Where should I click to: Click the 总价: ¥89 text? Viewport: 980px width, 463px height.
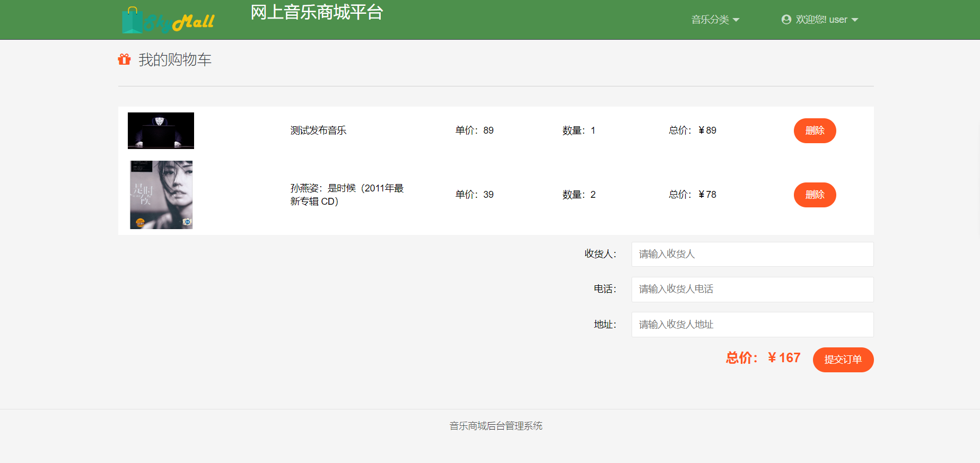coord(693,130)
